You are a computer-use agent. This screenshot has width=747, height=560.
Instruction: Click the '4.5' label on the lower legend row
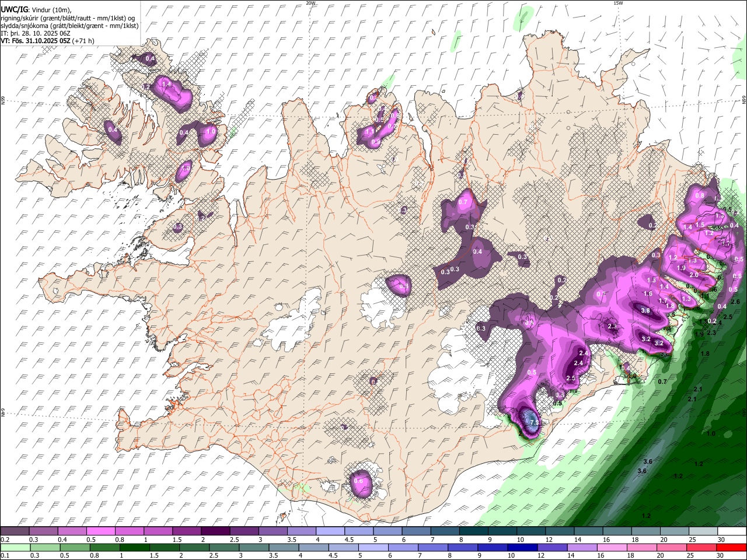pos(332,555)
